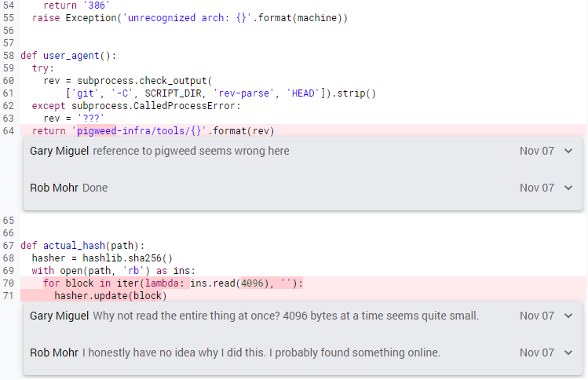Viewport: 588px width, 380px height.
Task: Click the highlighted 'pigweed' text in line 64
Action: (x=97, y=131)
